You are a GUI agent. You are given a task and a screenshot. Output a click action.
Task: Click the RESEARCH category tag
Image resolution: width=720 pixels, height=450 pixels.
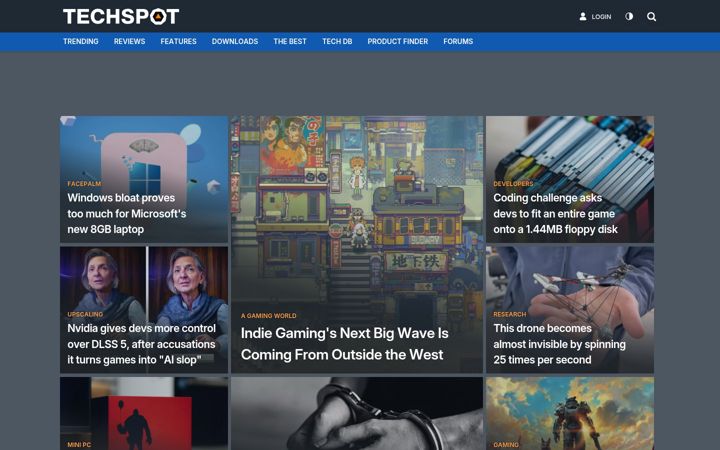(x=510, y=314)
